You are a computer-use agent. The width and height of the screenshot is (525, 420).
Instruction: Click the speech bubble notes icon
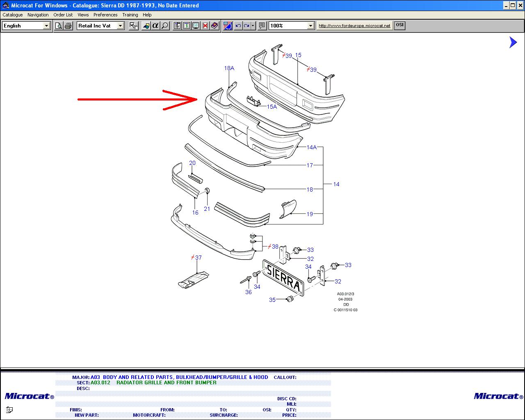(262, 26)
